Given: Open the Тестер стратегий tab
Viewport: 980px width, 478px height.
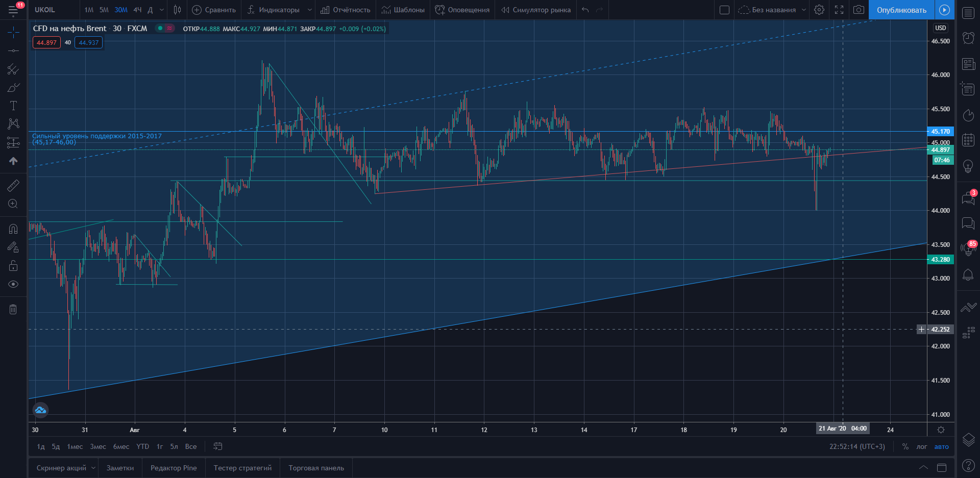Looking at the screenshot, I should (242, 468).
